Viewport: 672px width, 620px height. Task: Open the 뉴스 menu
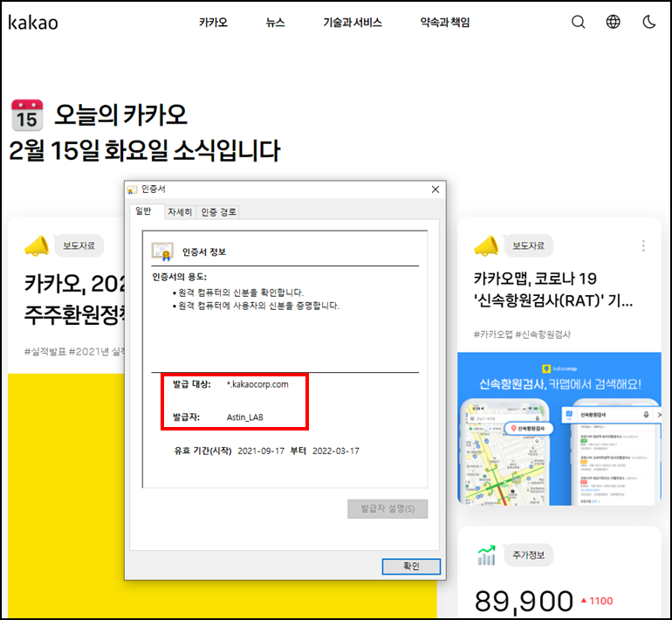tap(275, 23)
